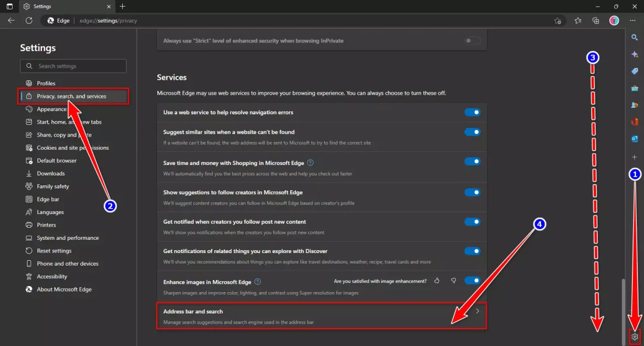
Task: Open the sidebar Tools briefcase icon
Action: pos(635,88)
